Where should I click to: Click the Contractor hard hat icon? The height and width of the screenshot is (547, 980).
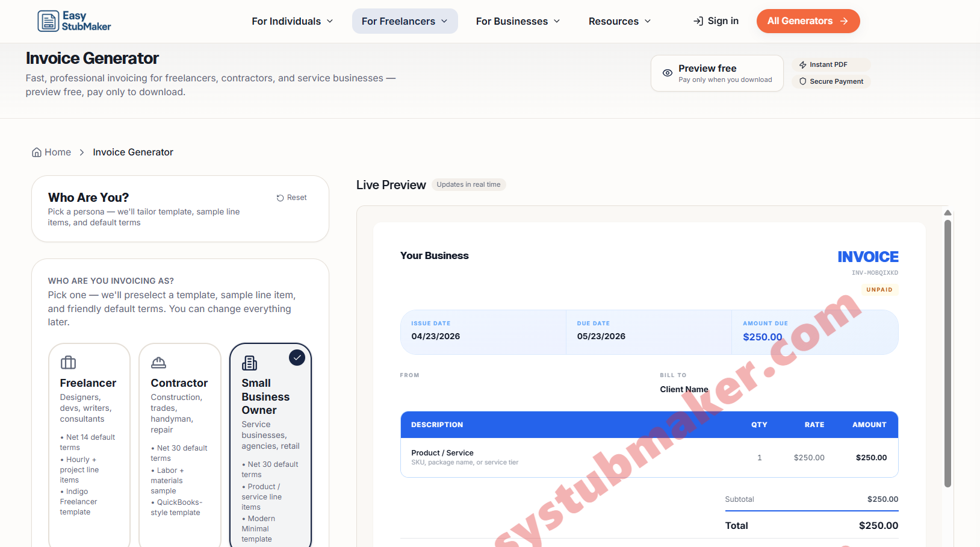pyautogui.click(x=158, y=362)
